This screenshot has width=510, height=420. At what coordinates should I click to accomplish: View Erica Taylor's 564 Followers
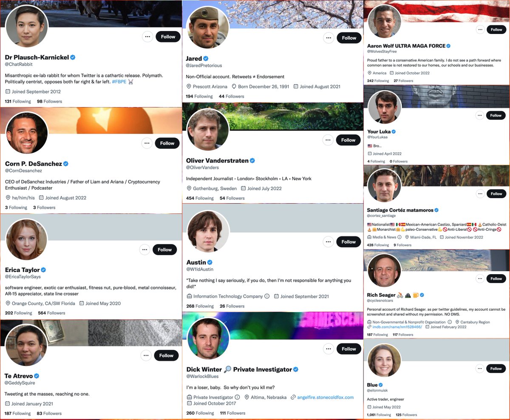51,313
